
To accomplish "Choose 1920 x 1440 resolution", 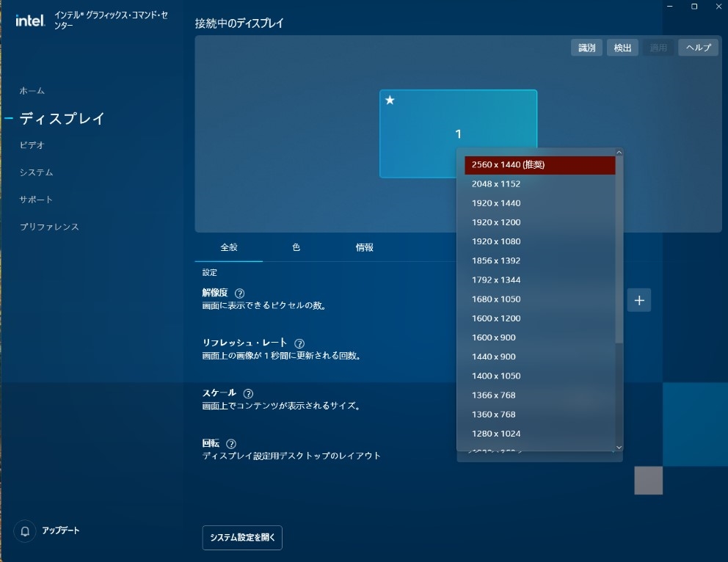I will point(540,203).
